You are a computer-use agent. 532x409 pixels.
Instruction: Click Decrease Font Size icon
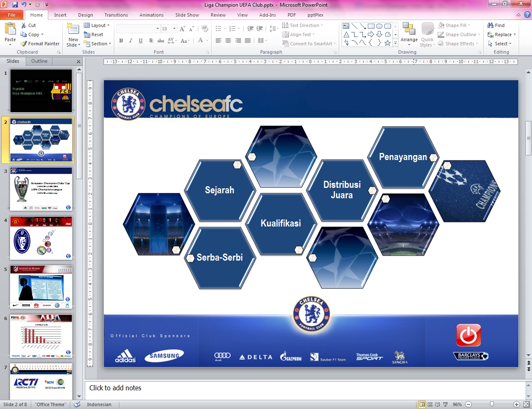pos(191,29)
